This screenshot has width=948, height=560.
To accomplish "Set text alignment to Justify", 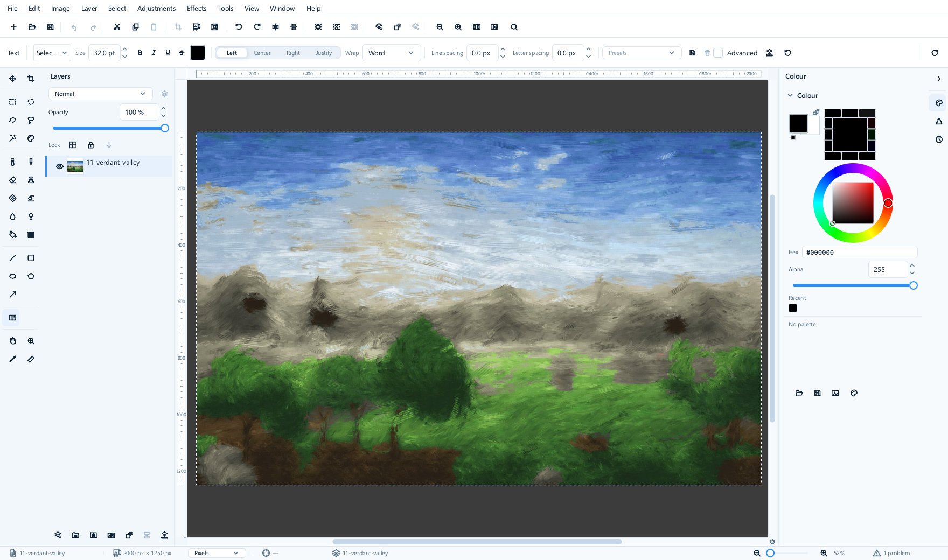I will (324, 53).
